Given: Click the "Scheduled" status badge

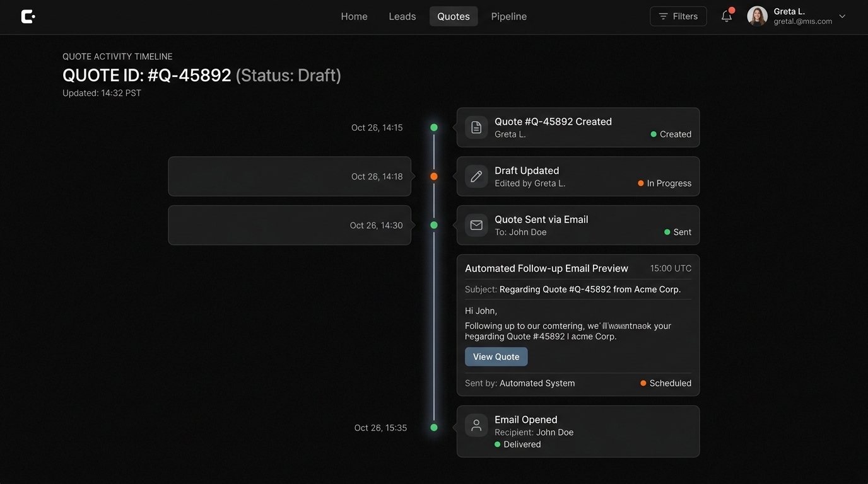Looking at the screenshot, I should coord(666,383).
